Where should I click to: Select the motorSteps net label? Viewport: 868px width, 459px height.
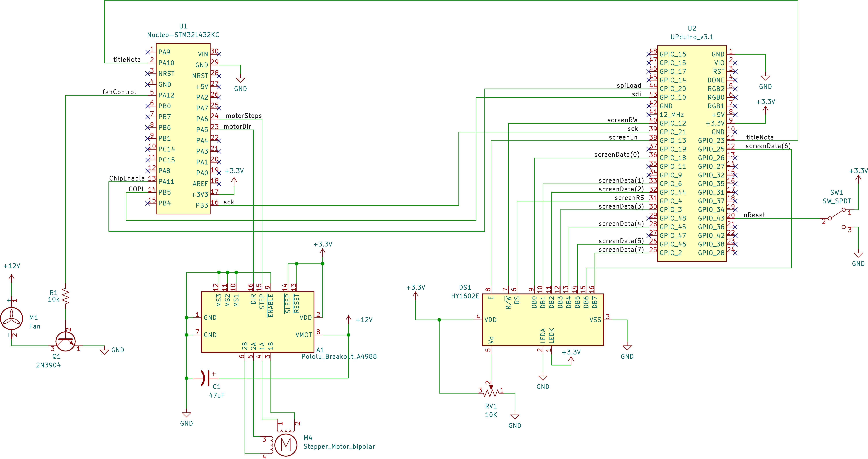[244, 116]
